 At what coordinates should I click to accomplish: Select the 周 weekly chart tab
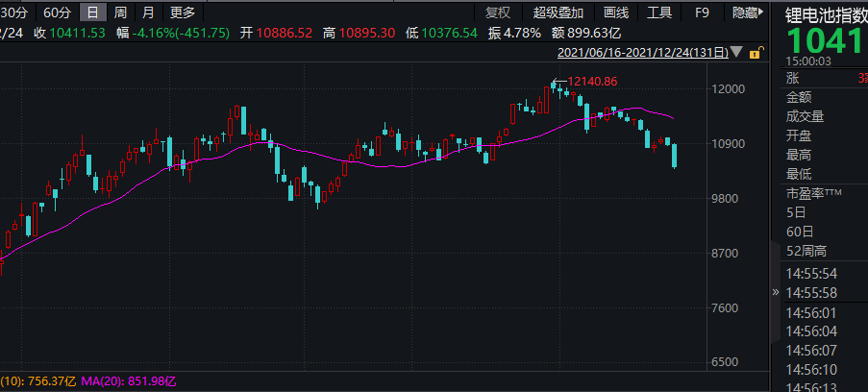tap(120, 12)
